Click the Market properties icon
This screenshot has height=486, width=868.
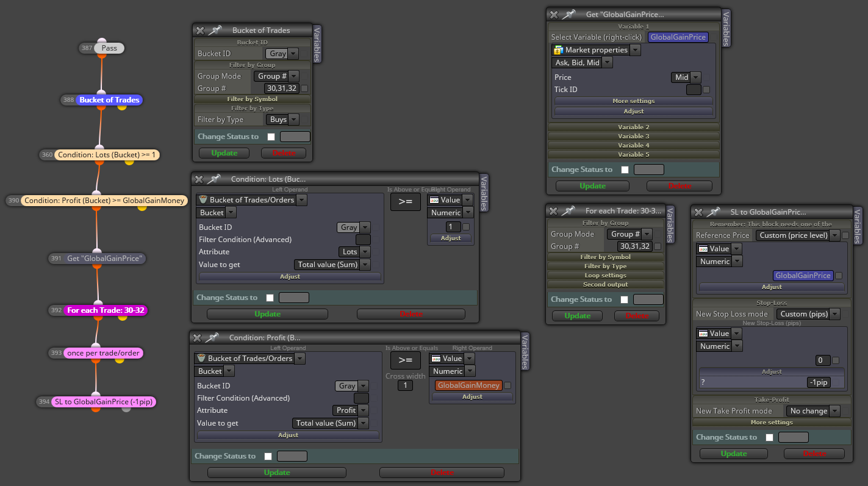click(x=558, y=49)
